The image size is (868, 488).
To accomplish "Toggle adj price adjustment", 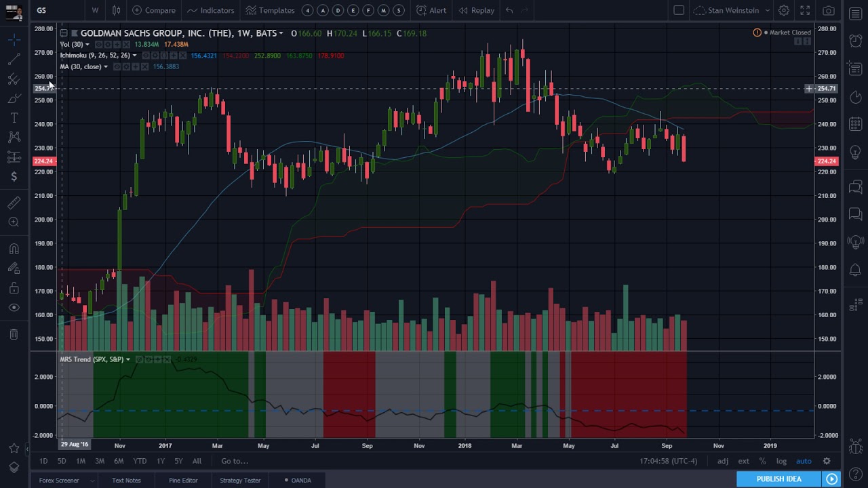I will click(x=723, y=462).
